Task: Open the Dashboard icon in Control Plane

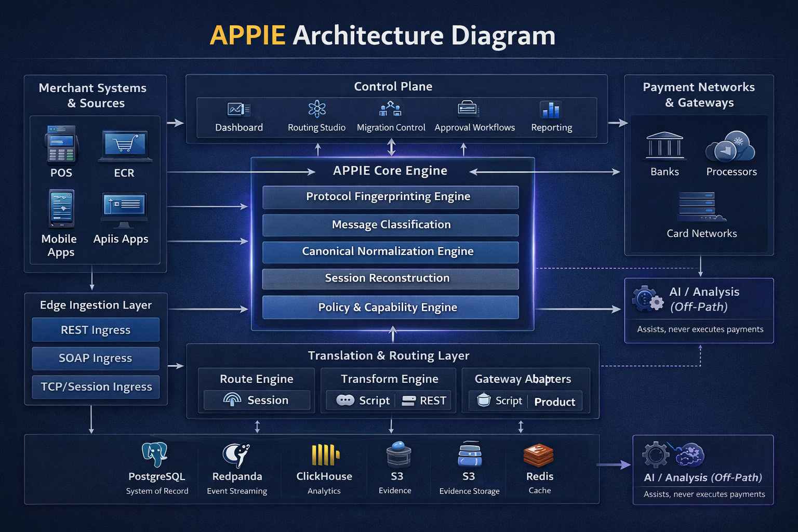Action: [238, 110]
